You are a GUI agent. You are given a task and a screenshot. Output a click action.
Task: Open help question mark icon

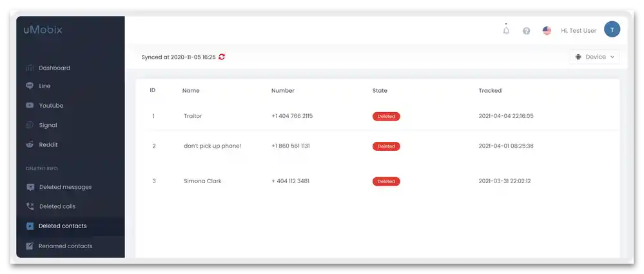pos(526,31)
